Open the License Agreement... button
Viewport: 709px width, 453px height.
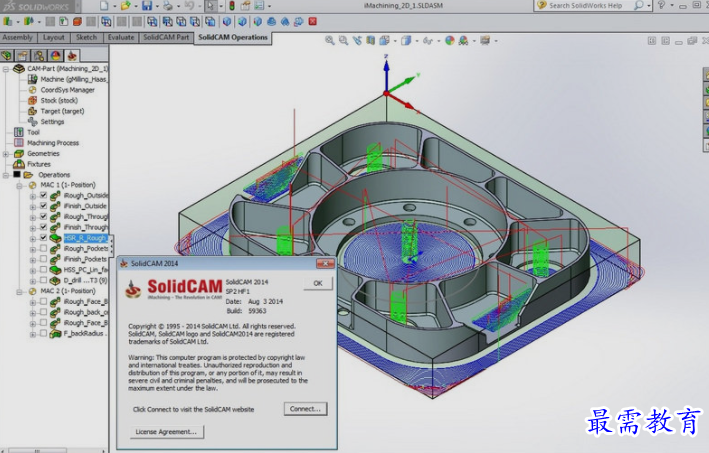[166, 432]
